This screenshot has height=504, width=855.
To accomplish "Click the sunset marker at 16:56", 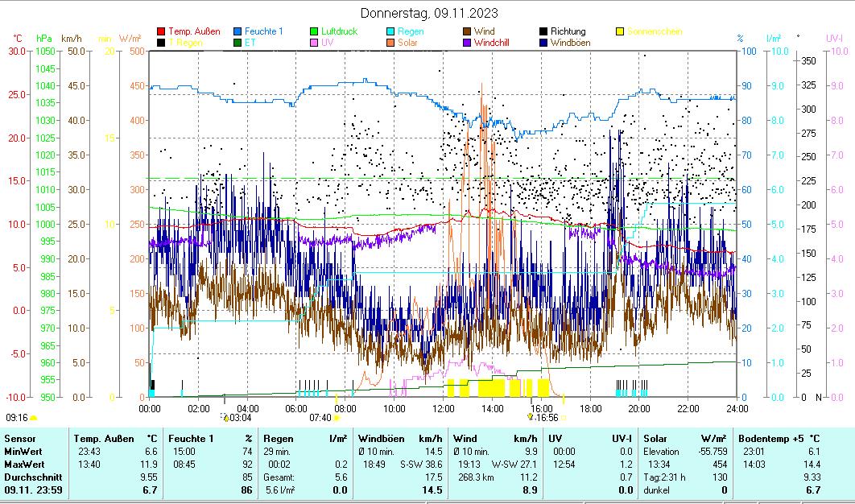I will tap(530, 417).
